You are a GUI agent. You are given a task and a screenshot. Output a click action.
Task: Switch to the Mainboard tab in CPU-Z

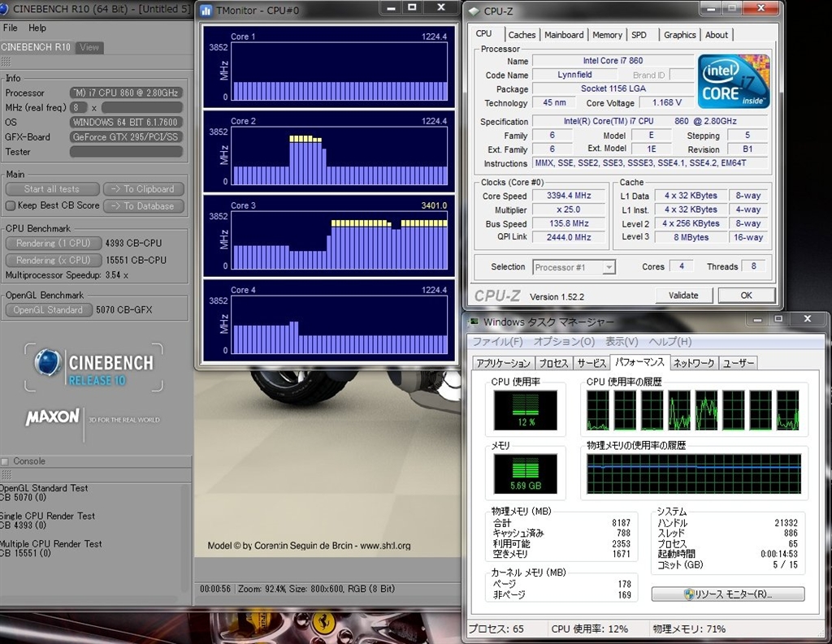[x=564, y=35]
